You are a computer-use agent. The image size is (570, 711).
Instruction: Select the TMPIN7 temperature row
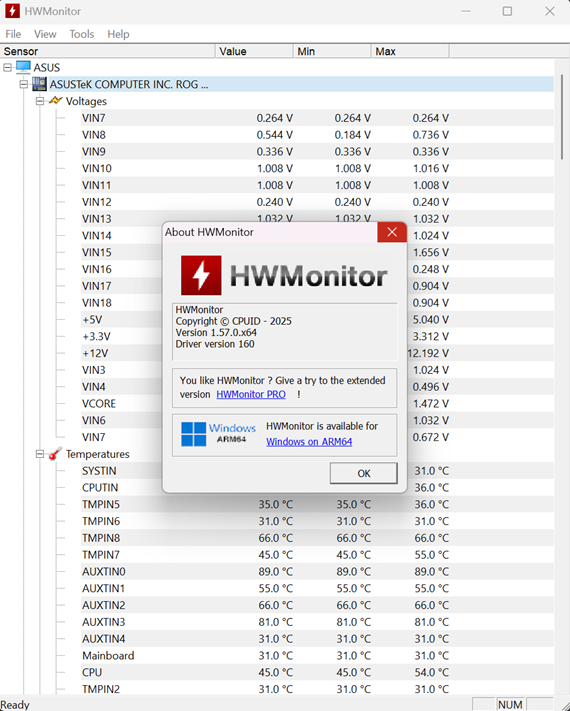[x=317, y=555]
